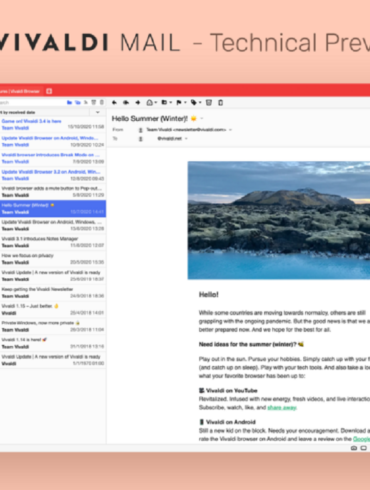Click the mail search field
370x490 pixels.
click(x=32, y=102)
